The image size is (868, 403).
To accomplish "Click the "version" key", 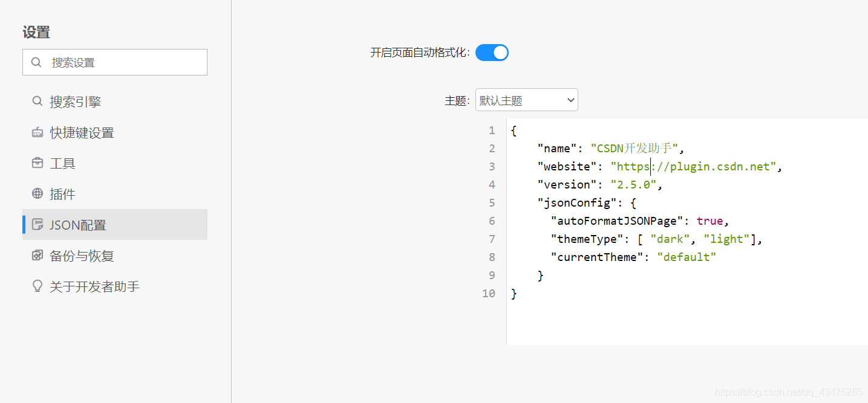I will tap(567, 185).
